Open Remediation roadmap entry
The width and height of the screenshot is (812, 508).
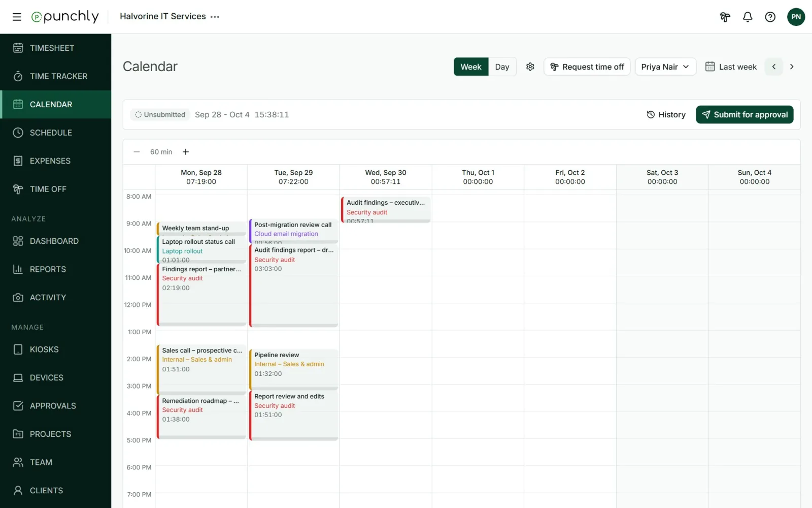tap(201, 417)
